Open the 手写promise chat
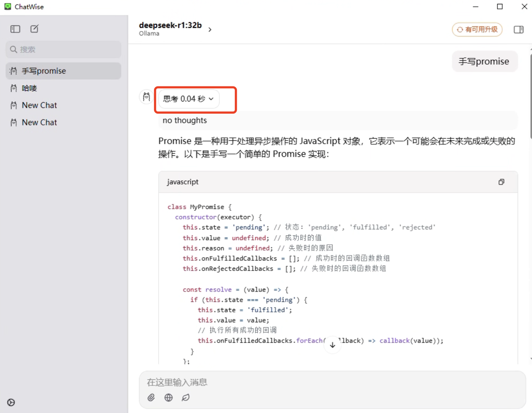The height and width of the screenshot is (413, 532). (x=64, y=71)
